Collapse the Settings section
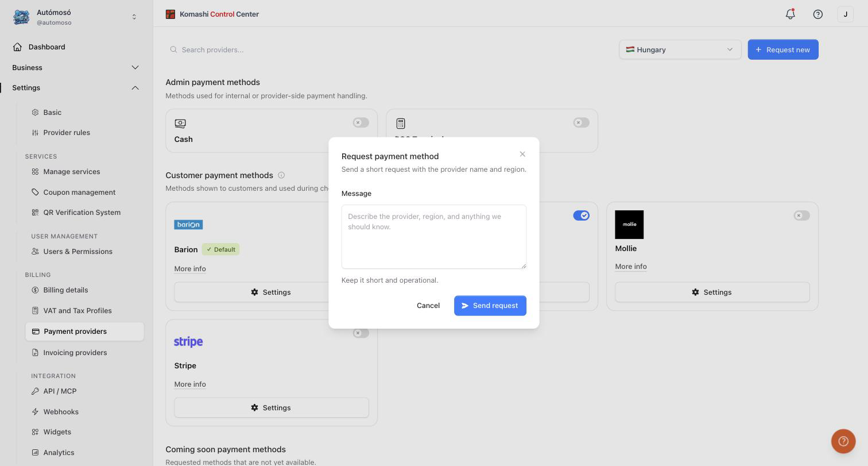Viewport: 868px width, 466px height. (76, 88)
